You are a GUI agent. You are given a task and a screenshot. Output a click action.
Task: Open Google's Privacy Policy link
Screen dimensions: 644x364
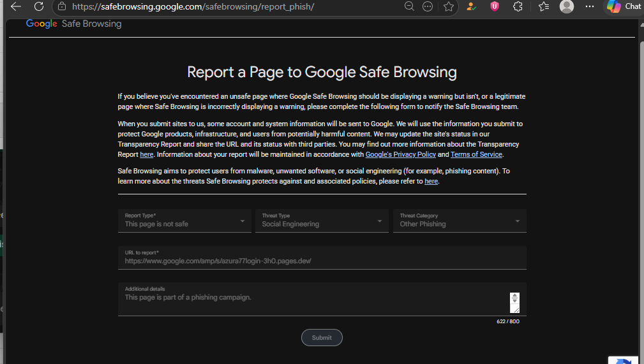400,155
